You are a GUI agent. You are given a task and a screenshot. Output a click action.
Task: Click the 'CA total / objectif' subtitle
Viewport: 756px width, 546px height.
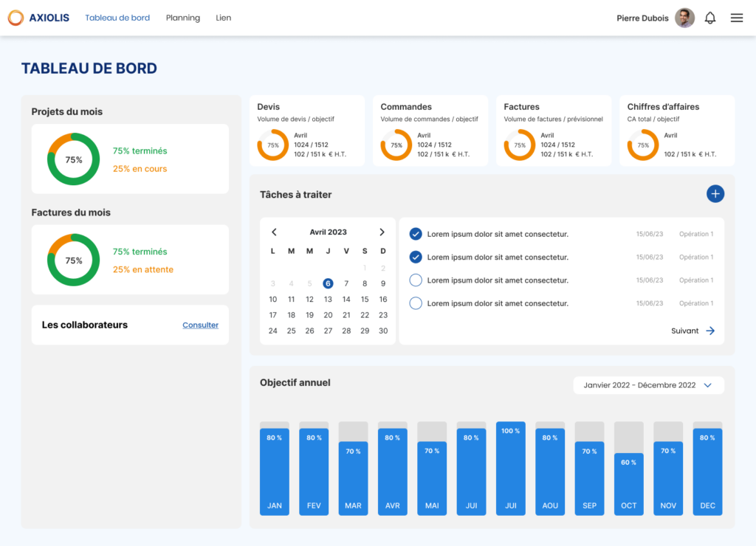pyautogui.click(x=653, y=119)
